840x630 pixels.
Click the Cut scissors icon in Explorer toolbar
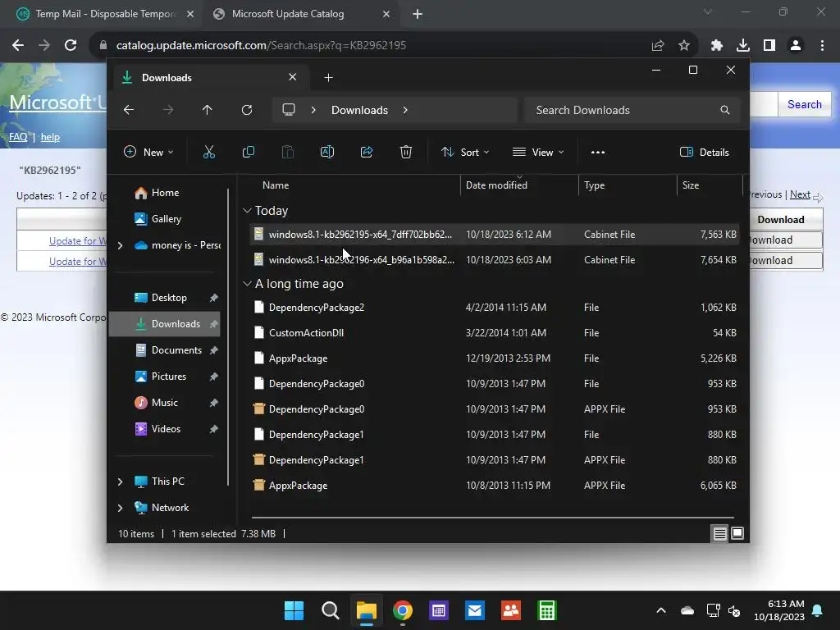(x=209, y=152)
